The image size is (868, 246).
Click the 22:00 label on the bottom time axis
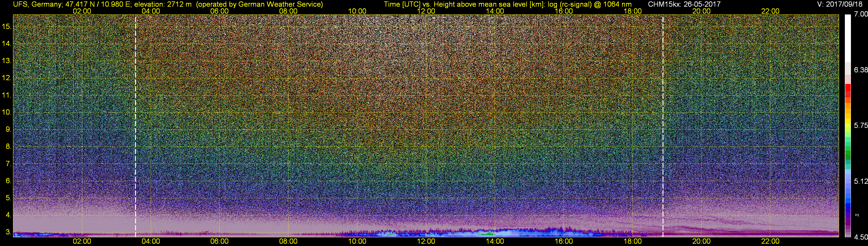pos(770,241)
